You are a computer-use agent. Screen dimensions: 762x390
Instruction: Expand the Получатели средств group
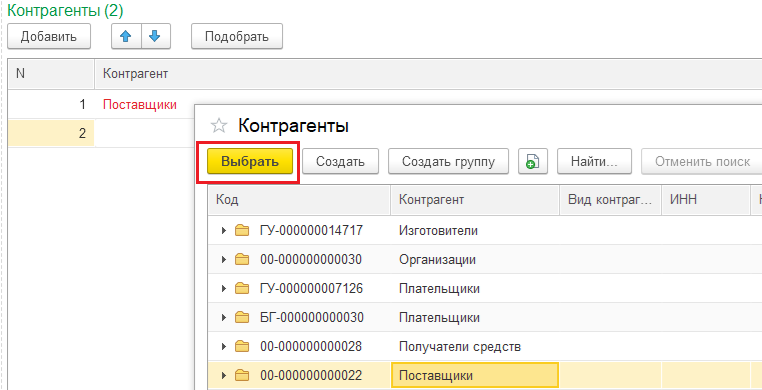[224, 347]
